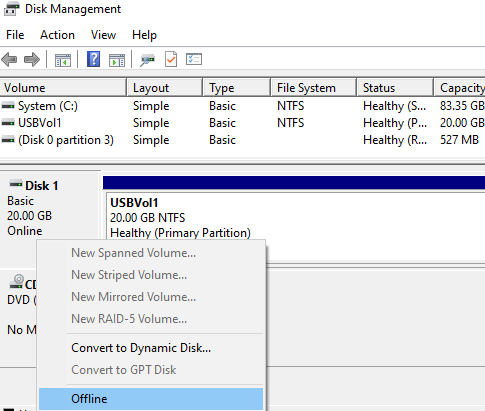The image size is (485, 411).
Task: Open the View menu
Action: click(103, 35)
